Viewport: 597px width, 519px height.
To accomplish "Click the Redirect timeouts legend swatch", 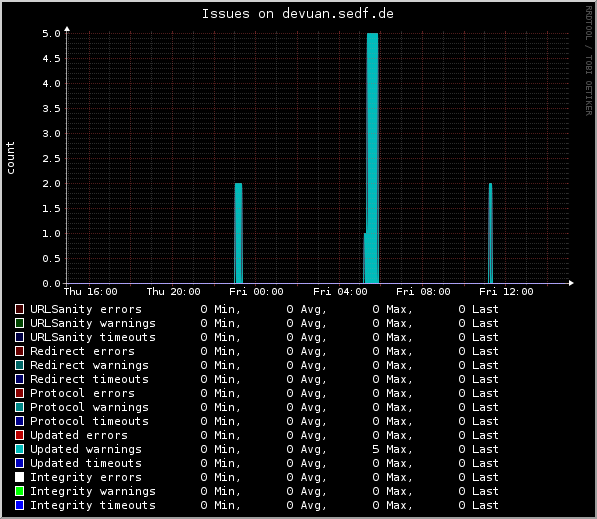I will (x=19, y=379).
